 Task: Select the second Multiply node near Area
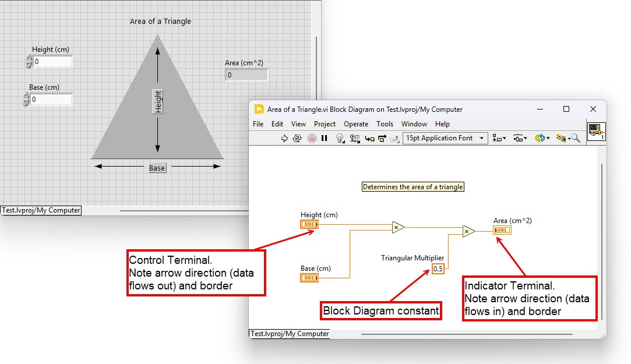(468, 231)
